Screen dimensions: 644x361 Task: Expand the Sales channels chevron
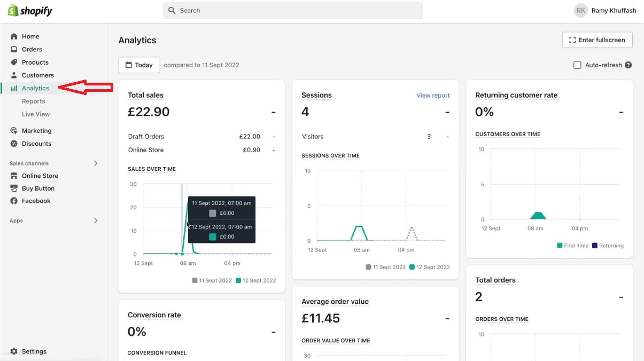click(x=96, y=163)
